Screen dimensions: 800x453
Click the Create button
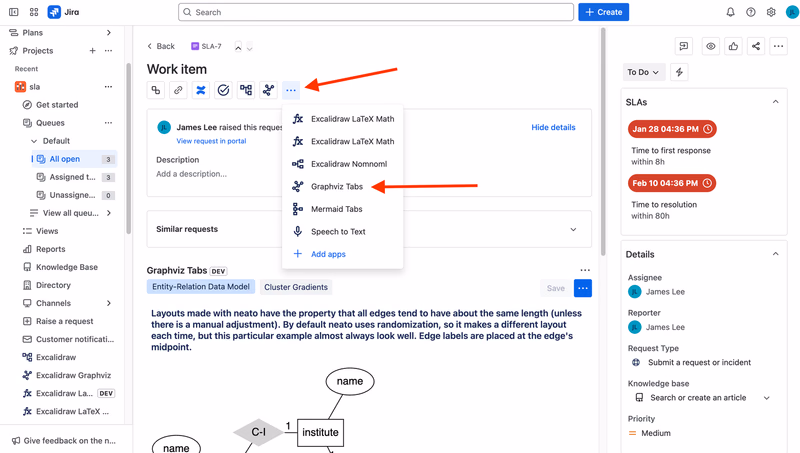point(603,12)
